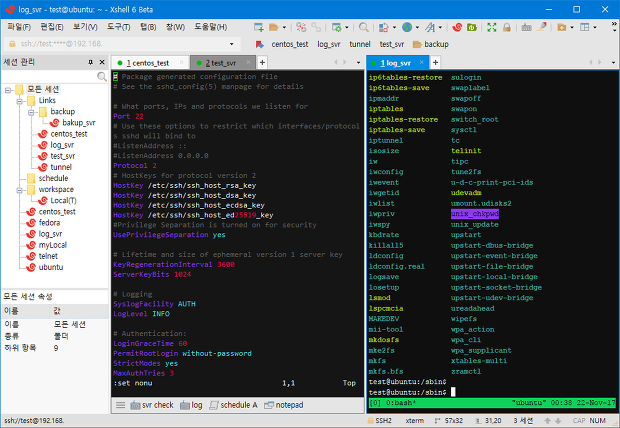The image size is (620, 428).
Task: Click the SSH2 lock status indicator
Action: pyautogui.click(x=380, y=420)
